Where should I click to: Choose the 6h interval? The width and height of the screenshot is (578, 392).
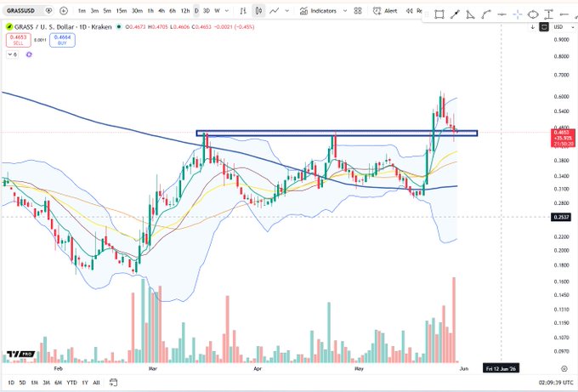173,11
